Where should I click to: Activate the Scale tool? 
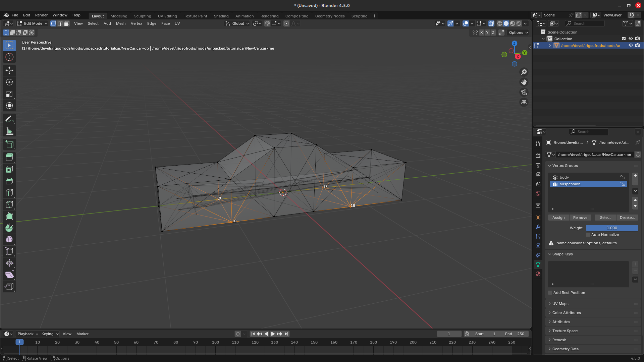(x=9, y=94)
